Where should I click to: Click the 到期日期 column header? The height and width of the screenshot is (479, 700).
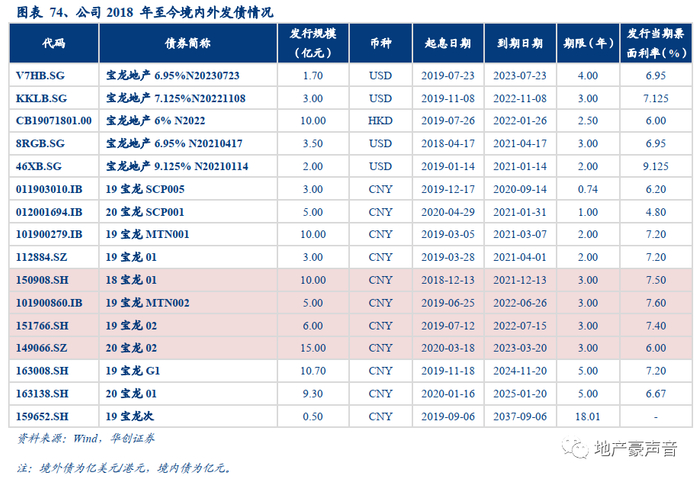tap(520, 43)
